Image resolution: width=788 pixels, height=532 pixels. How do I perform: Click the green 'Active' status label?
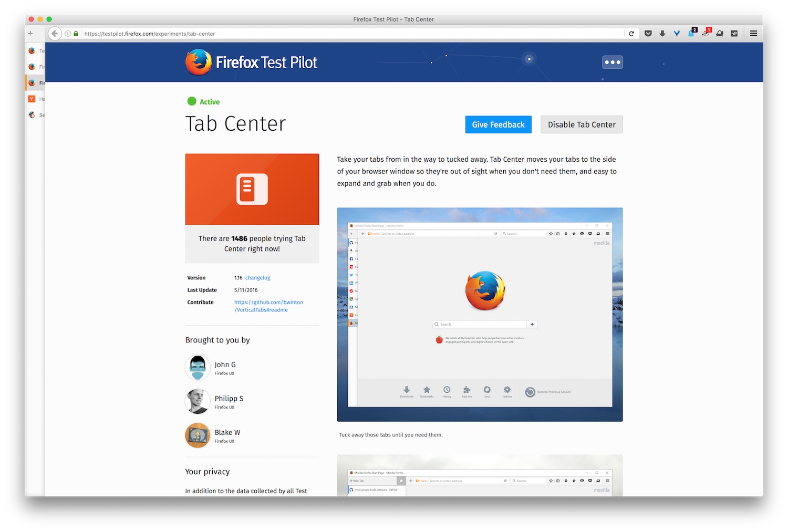[x=210, y=102]
